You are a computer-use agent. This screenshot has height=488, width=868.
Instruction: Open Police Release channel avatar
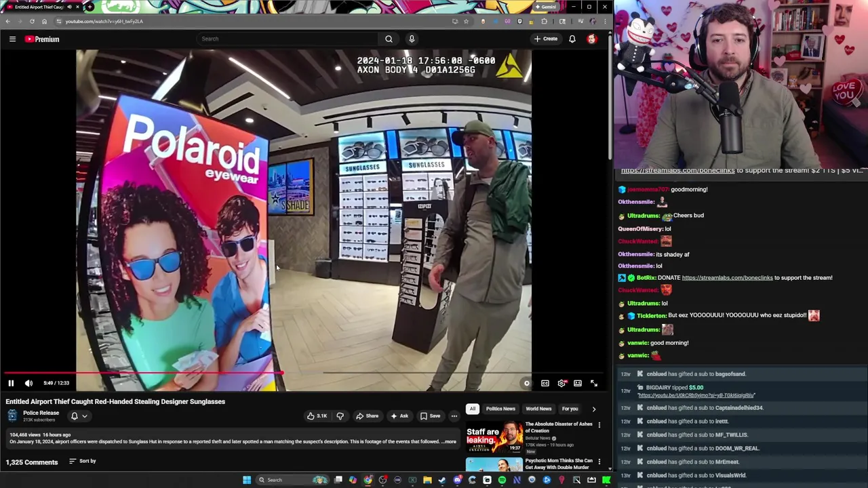tap(12, 416)
